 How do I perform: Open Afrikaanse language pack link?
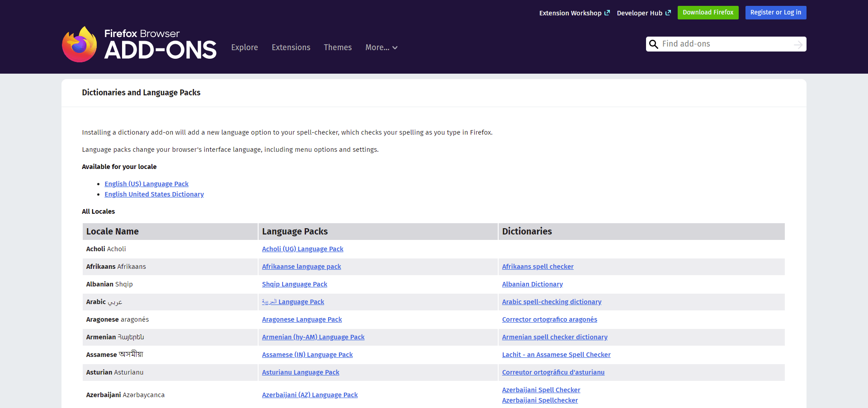coord(302,267)
